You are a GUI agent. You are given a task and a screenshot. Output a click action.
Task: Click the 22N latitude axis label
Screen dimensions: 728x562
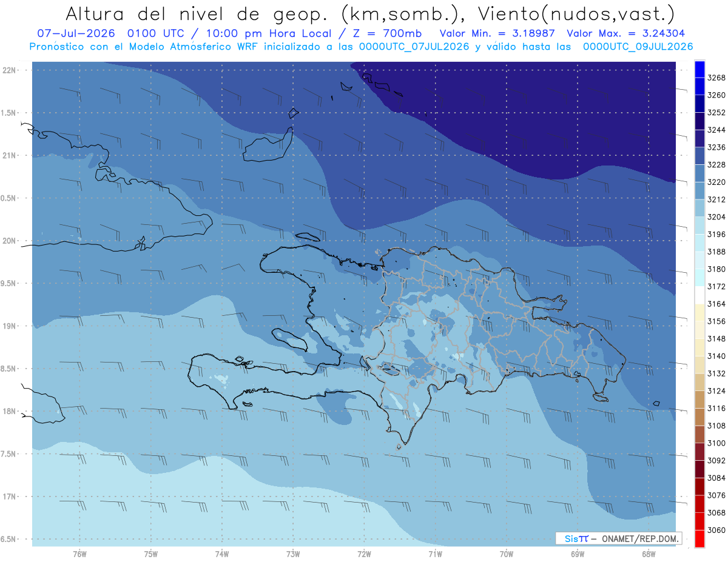point(9,70)
